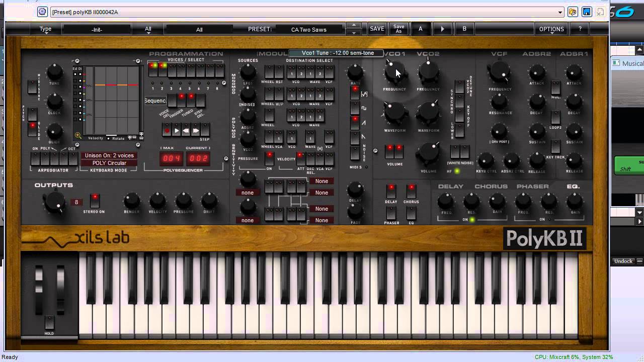Click the Save As button
The width and height of the screenshot is (644, 362).
(x=398, y=29)
